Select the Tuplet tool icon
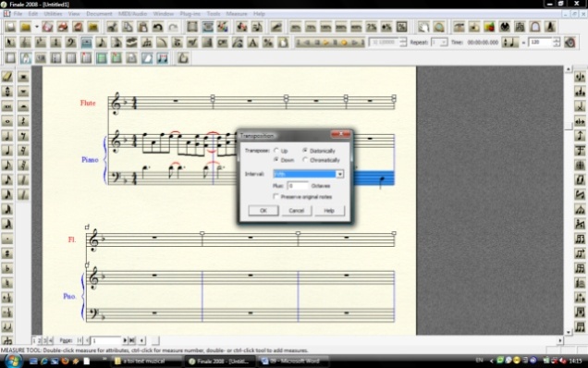 (x=147, y=43)
